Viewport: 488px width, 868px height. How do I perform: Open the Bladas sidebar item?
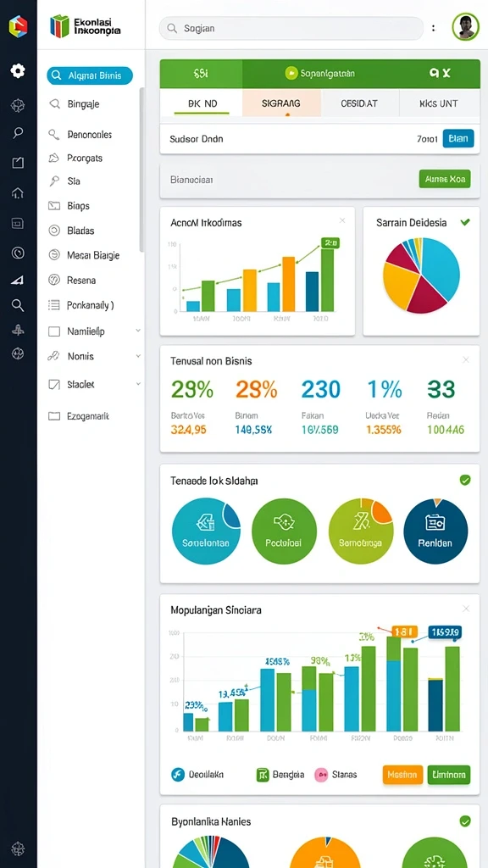pos(71,231)
